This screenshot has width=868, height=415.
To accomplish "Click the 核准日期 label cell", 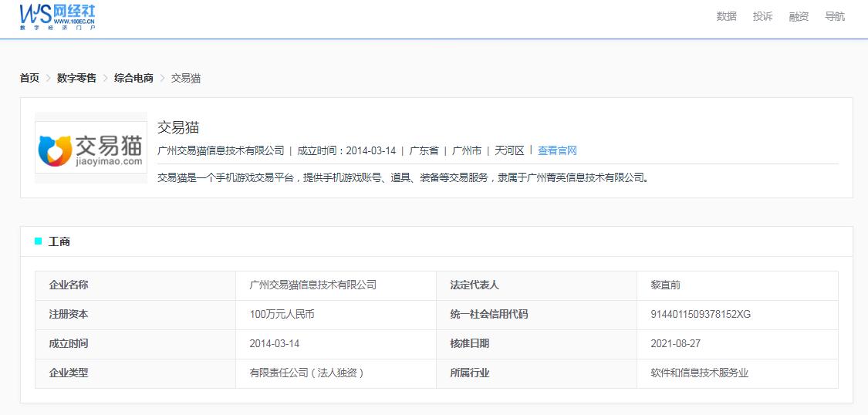I will tap(536, 344).
